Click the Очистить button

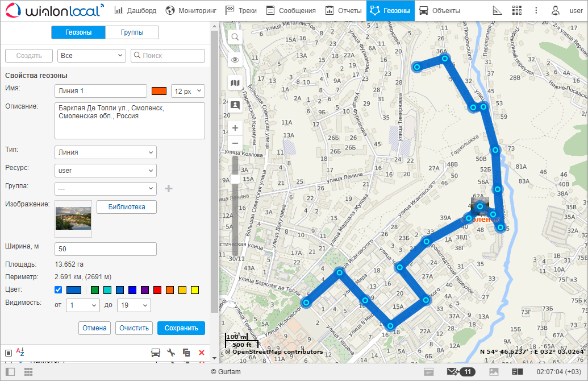point(134,328)
